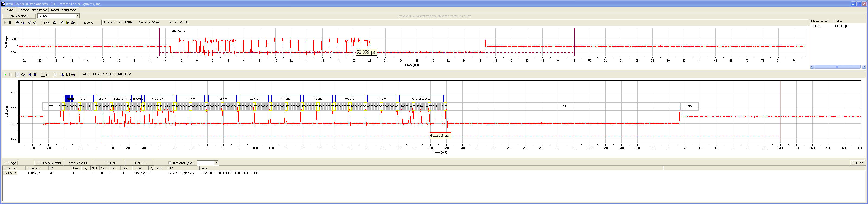Copy the upper waveform to clipboard

62,22
